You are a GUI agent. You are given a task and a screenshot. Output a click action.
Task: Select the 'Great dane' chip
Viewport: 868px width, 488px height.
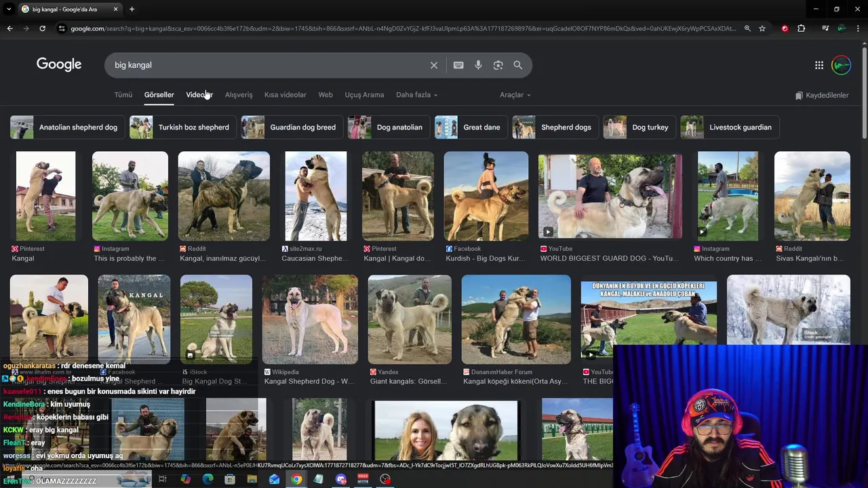click(x=471, y=127)
